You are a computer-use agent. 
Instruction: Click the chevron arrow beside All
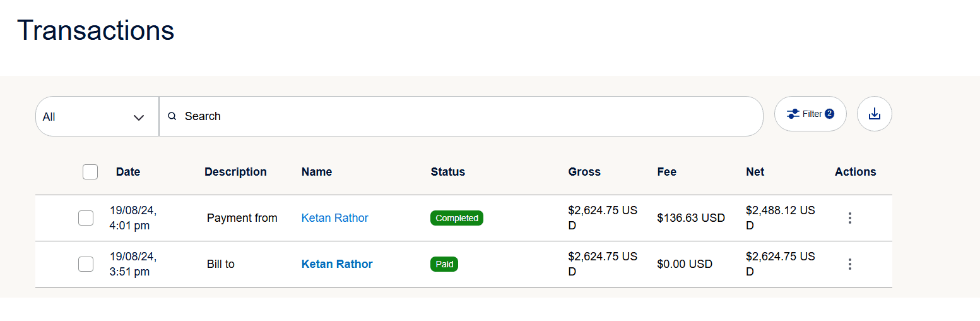tap(139, 118)
